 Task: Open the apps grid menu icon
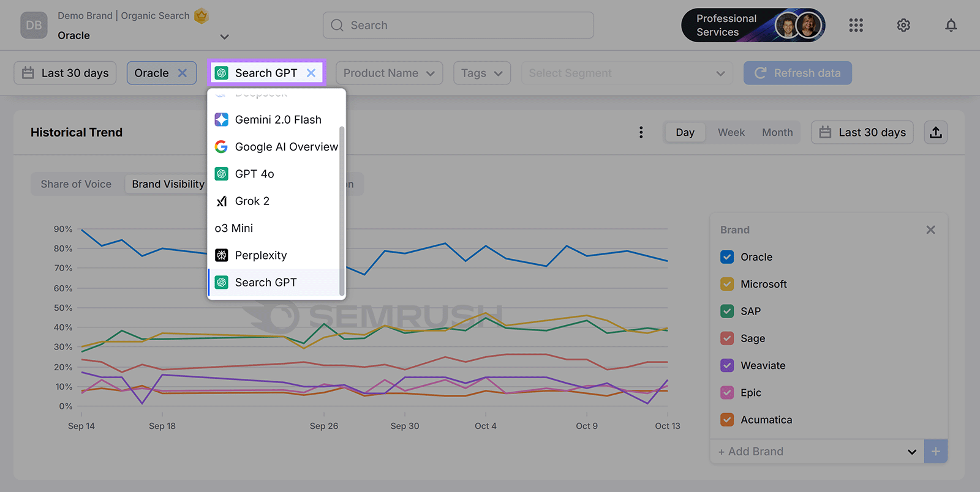coord(856,25)
